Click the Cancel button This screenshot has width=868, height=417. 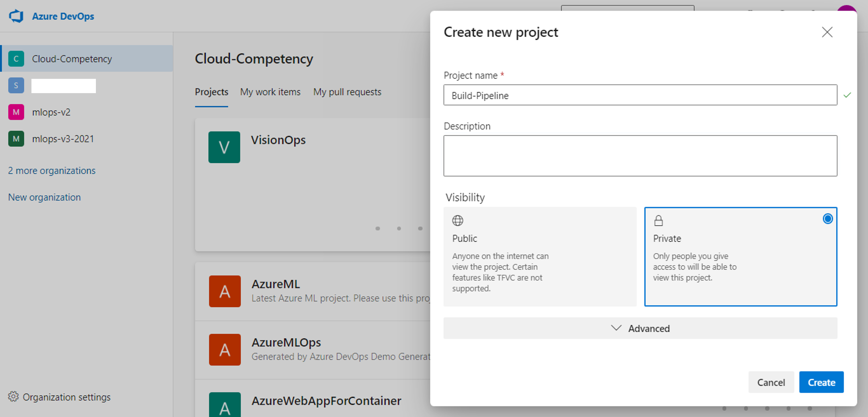[771, 382]
